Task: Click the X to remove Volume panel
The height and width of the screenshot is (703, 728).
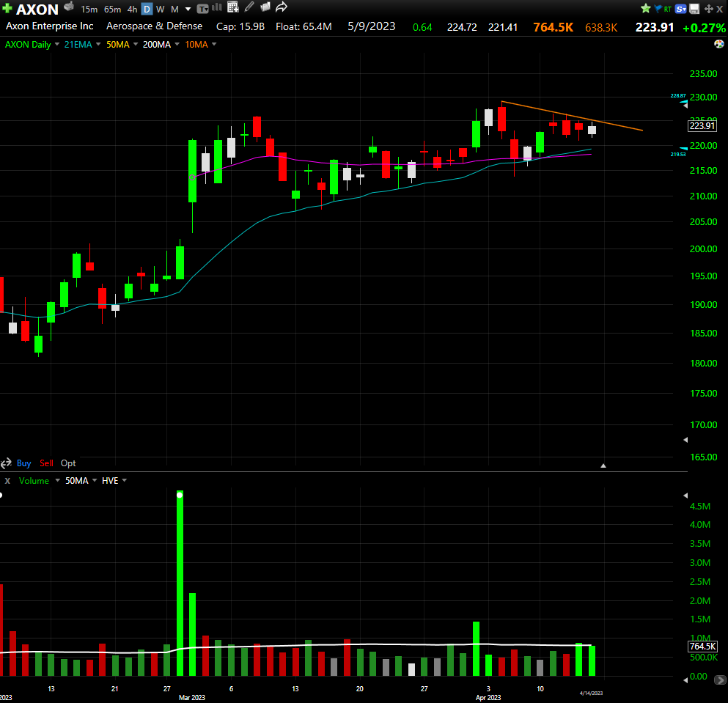Action: [7, 481]
